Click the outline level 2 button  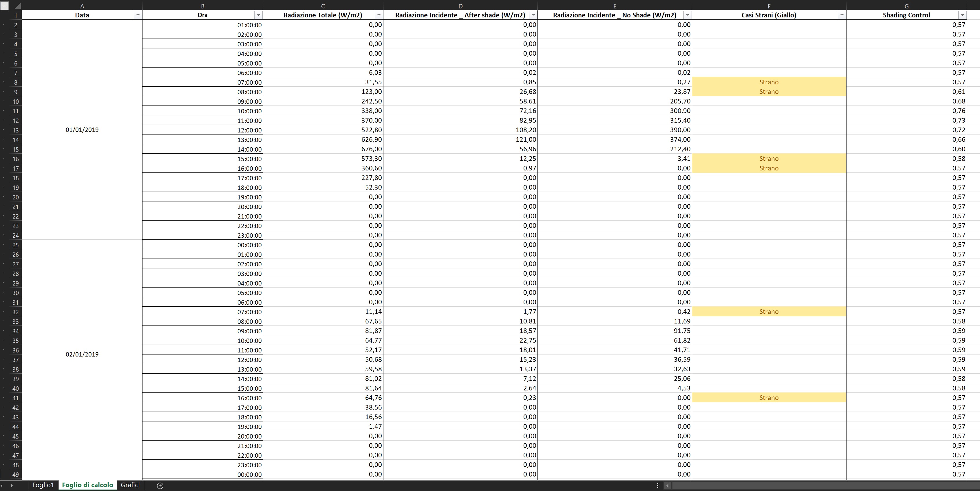click(4, 6)
